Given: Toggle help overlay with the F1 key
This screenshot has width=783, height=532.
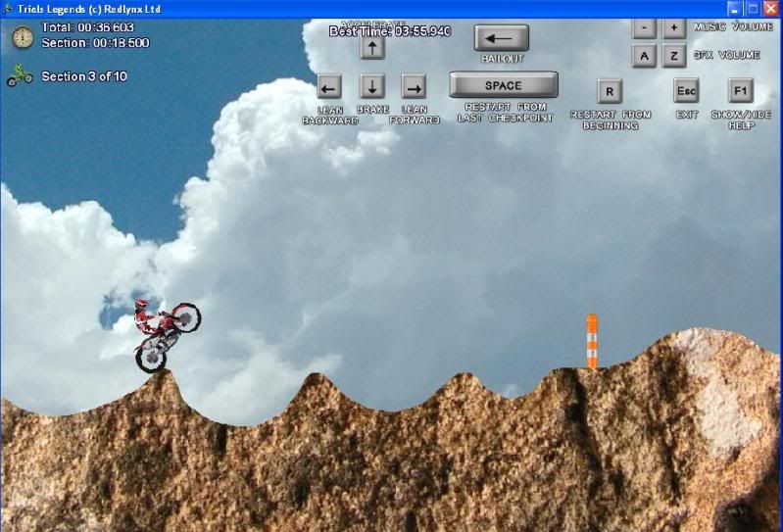Looking at the screenshot, I should 741,91.
